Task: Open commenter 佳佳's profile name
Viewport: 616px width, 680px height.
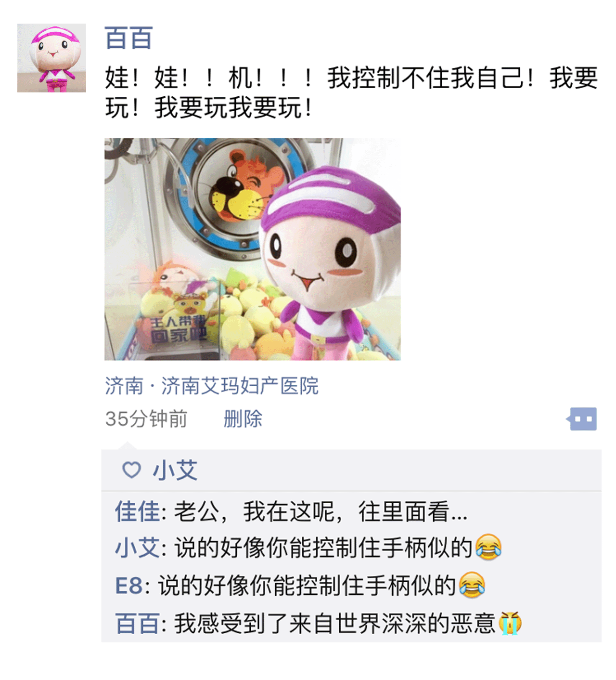Action: pyautogui.click(x=137, y=511)
